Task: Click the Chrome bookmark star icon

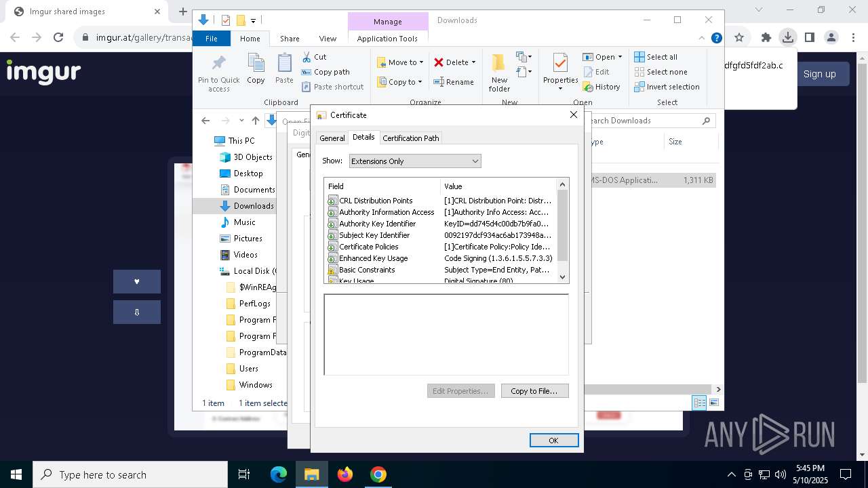Action: [x=739, y=38]
